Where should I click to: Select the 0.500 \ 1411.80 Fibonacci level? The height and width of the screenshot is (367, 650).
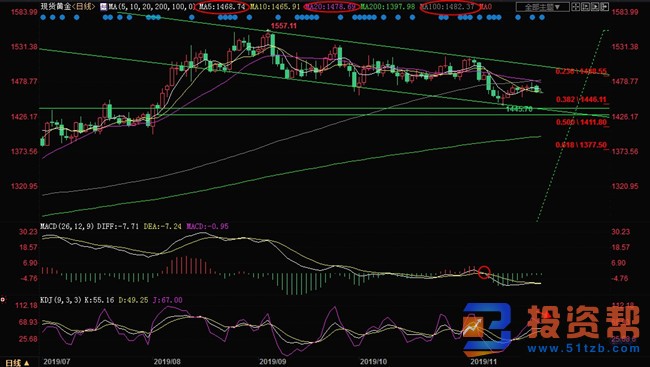tap(581, 122)
